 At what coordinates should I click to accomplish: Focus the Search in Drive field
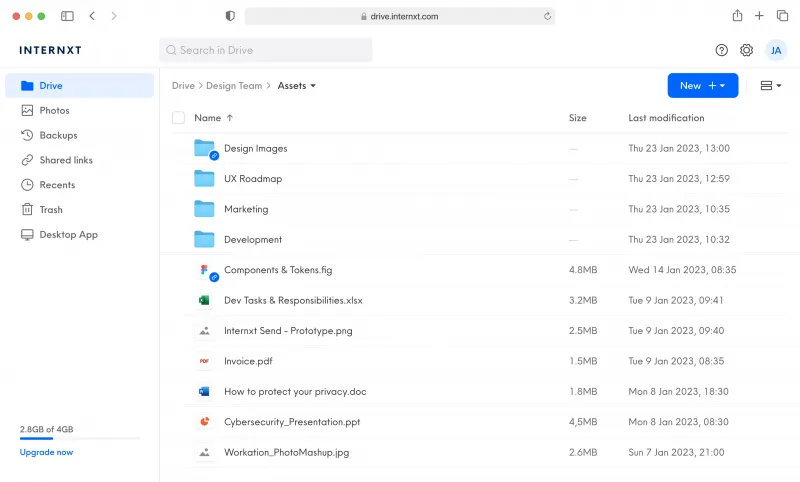click(x=265, y=50)
